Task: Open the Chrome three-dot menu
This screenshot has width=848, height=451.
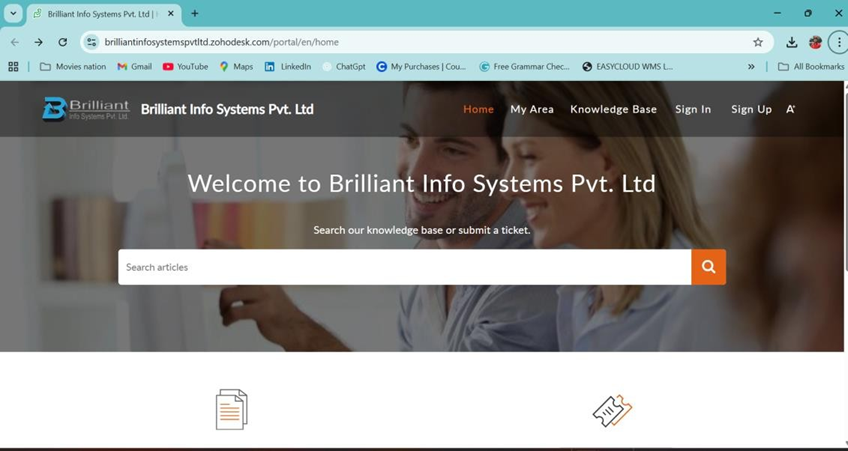Action: coord(838,42)
